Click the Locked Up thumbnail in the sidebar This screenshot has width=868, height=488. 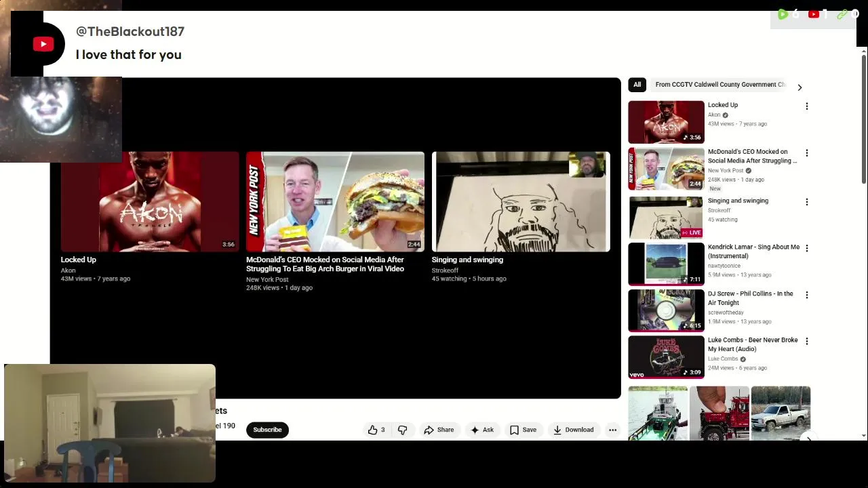click(x=666, y=122)
